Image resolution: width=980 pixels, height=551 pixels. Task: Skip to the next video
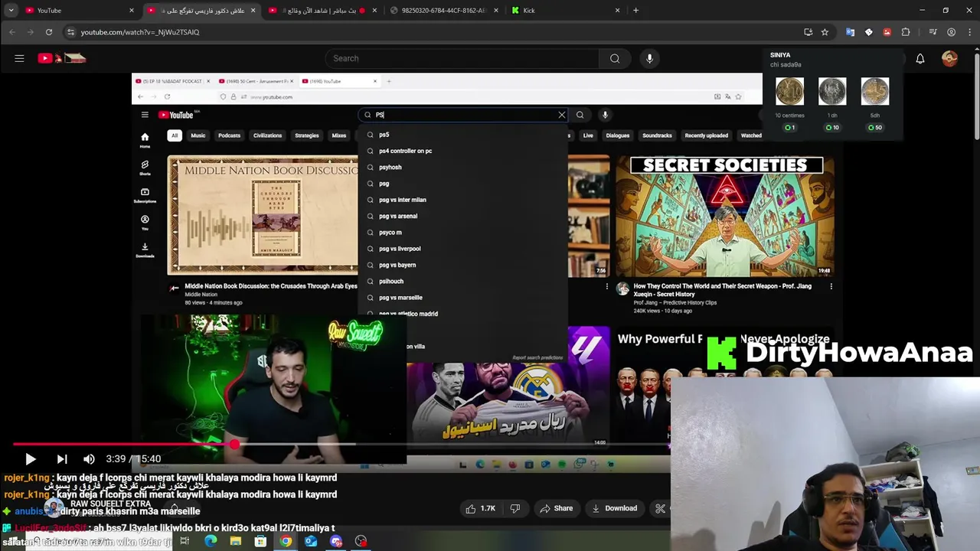[62, 459]
